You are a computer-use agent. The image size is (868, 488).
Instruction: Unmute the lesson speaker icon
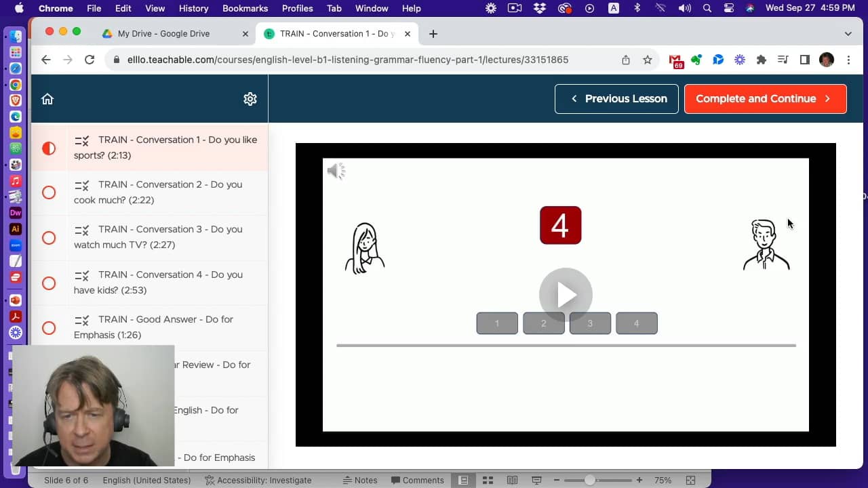point(336,171)
